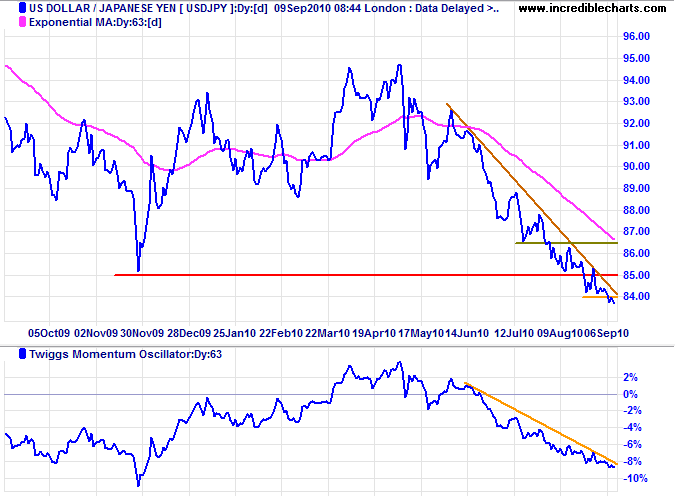Viewport: 675px width, 500px height.
Task: Click the 14Jun10 date label
Action: pos(467,333)
